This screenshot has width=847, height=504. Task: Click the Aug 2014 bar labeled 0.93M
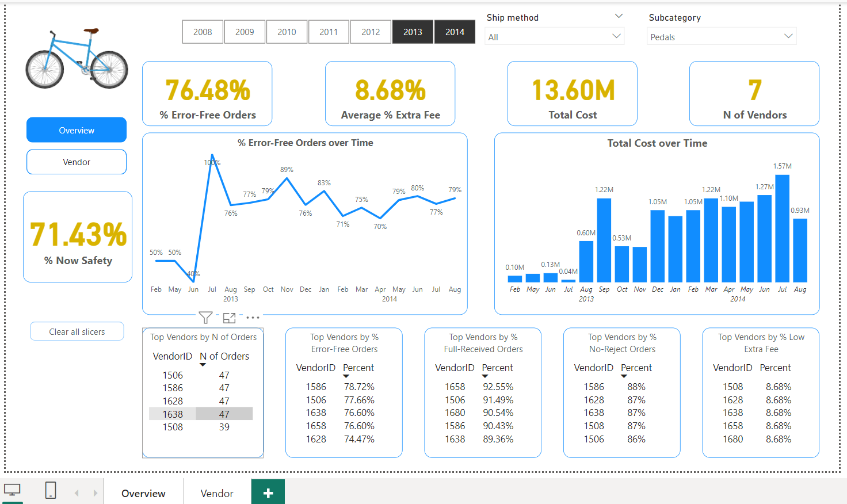point(800,250)
